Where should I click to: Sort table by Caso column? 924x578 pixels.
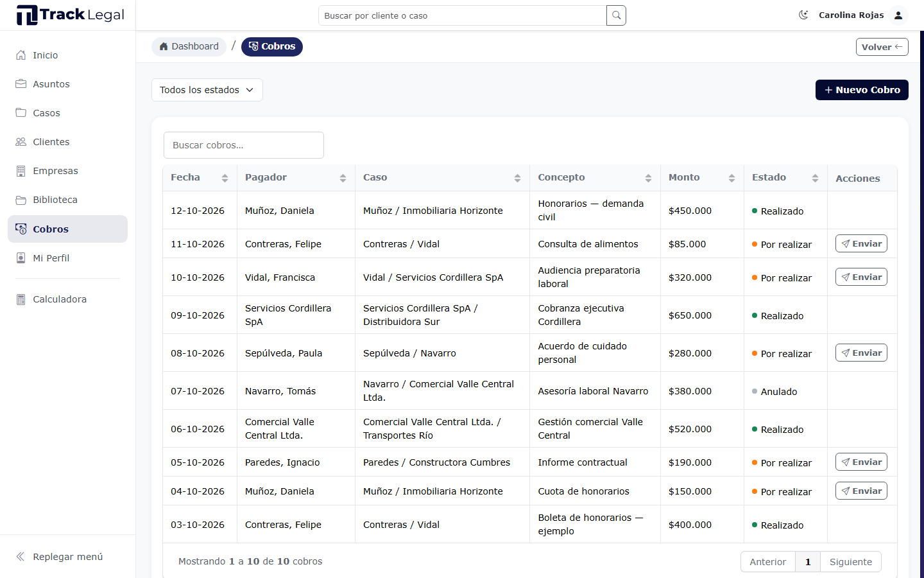coord(442,178)
